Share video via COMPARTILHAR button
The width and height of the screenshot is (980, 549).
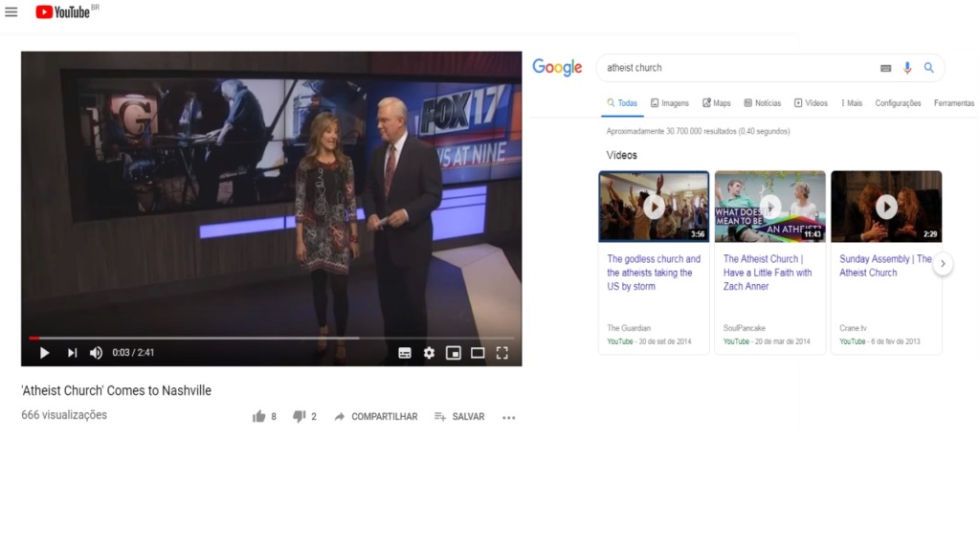tap(375, 417)
